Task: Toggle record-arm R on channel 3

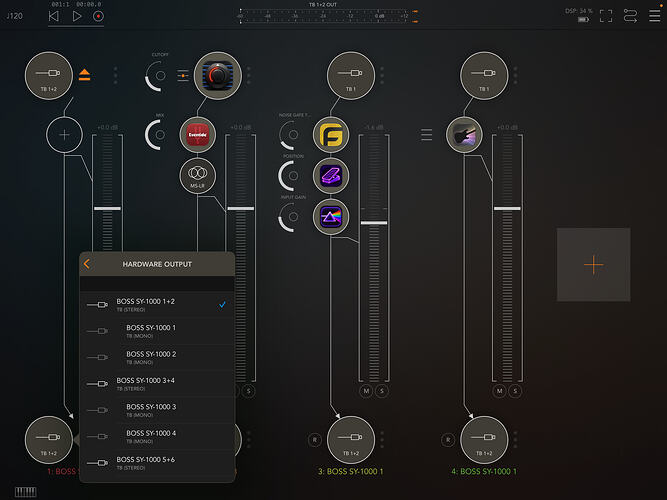Action: 315,440
